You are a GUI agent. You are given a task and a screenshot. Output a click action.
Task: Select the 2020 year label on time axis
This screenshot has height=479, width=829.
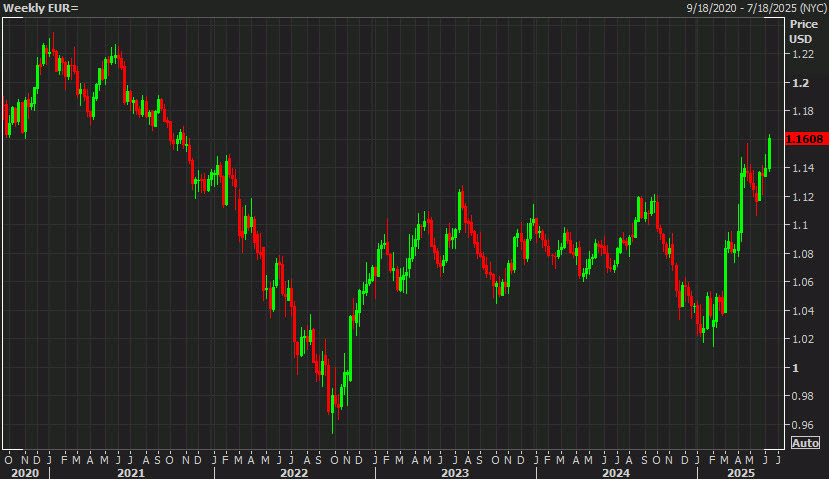[x=25, y=473]
